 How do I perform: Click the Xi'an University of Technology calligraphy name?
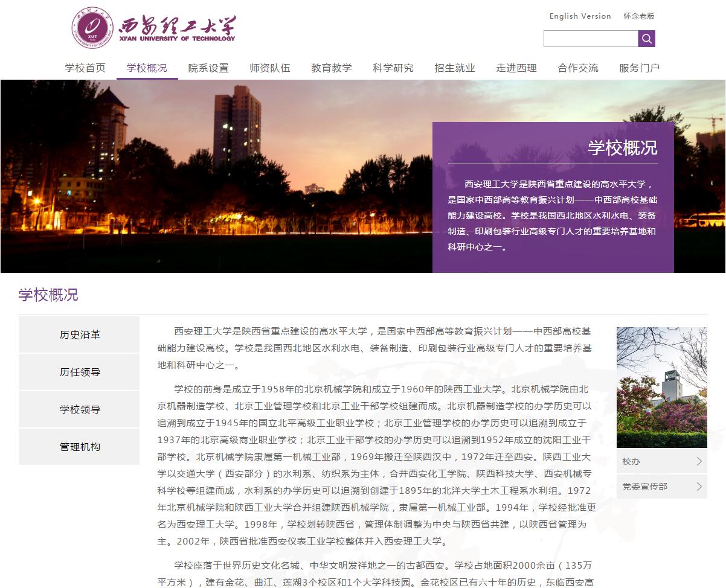(x=176, y=28)
